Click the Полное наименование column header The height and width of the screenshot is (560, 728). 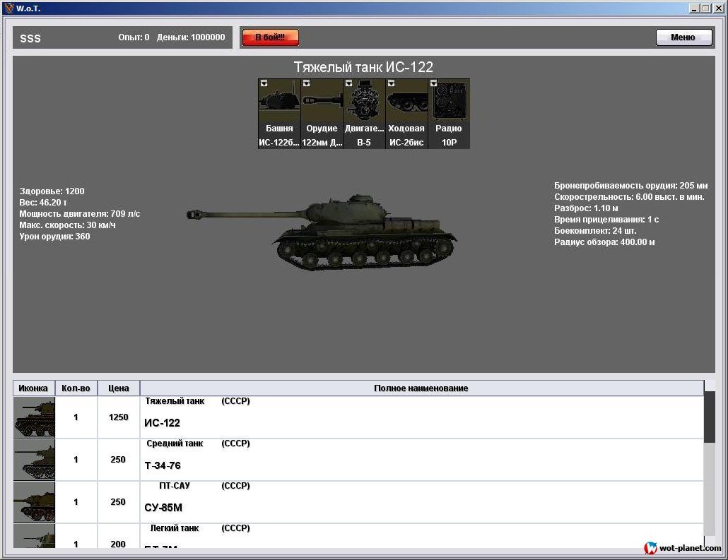tap(421, 388)
